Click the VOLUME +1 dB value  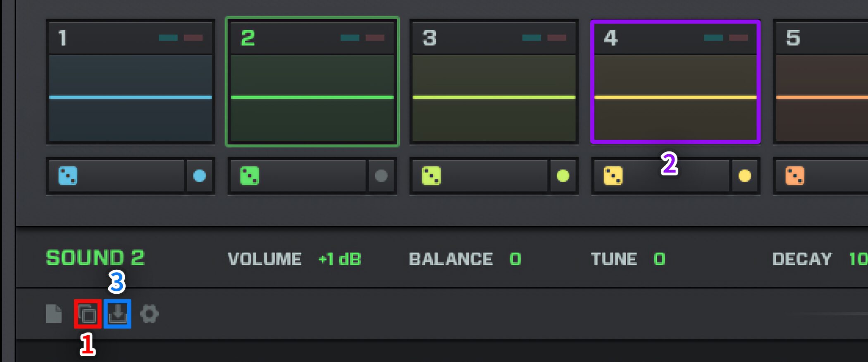(339, 259)
